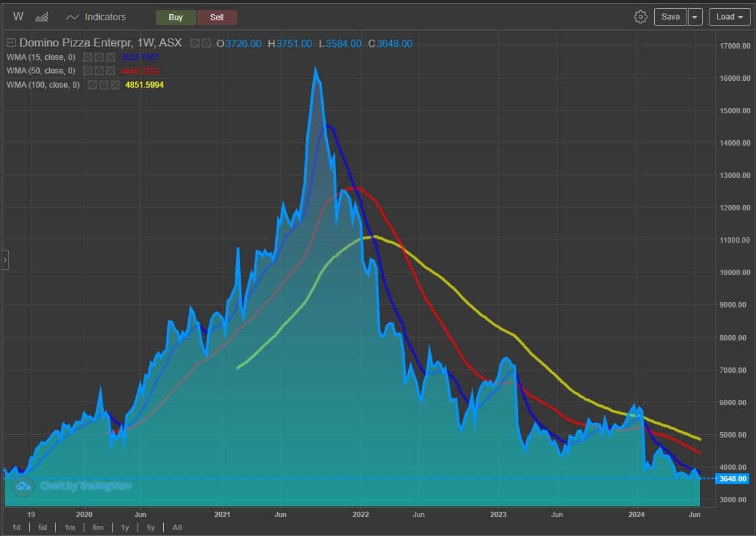Image resolution: width=756 pixels, height=536 pixels.
Task: Click WMA (50, close, 0) label
Action: pyautogui.click(x=41, y=71)
